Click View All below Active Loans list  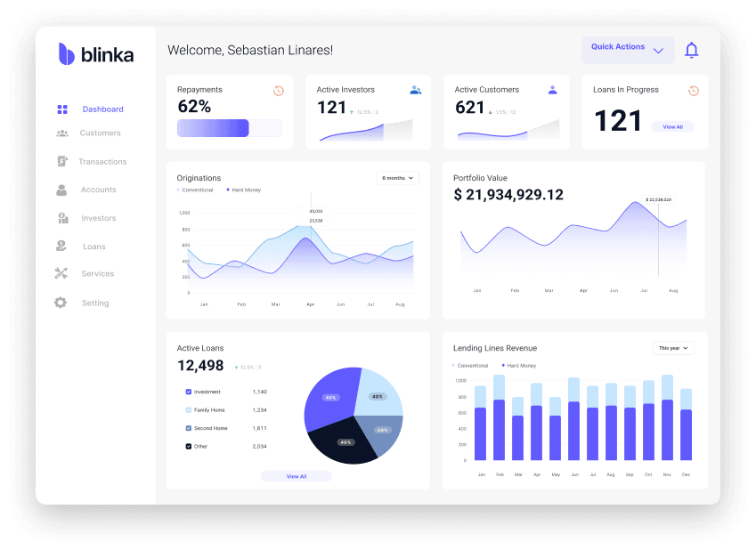pyautogui.click(x=296, y=476)
